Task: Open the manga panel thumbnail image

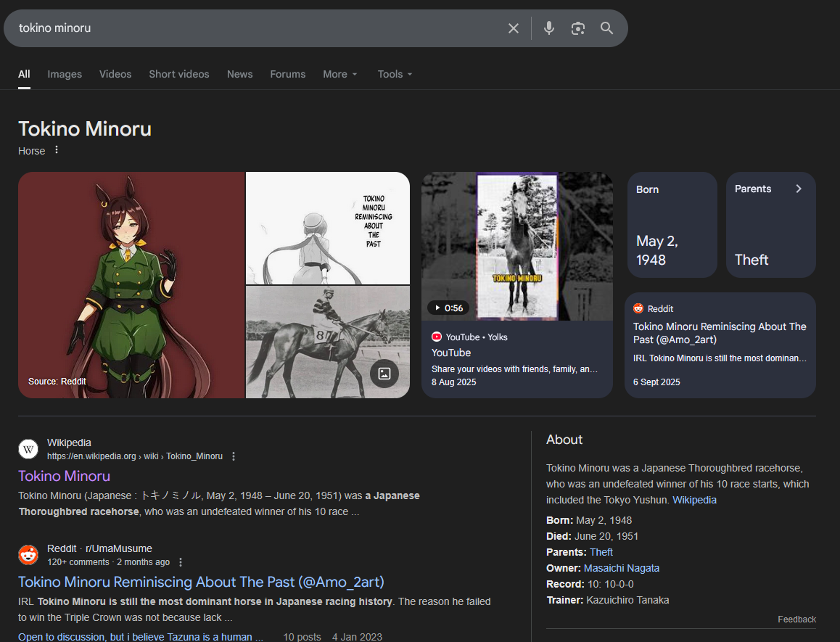Action: 327,228
